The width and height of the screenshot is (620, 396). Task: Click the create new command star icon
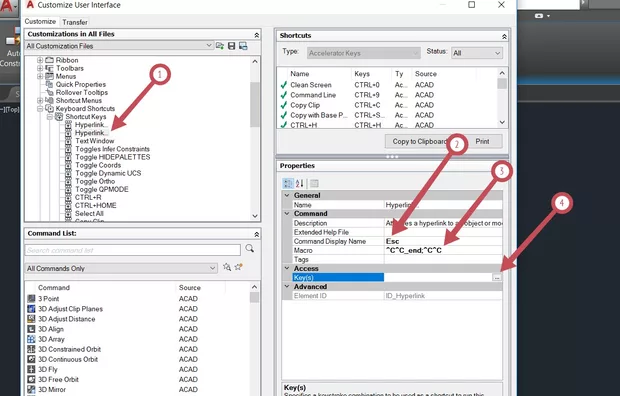click(238, 267)
